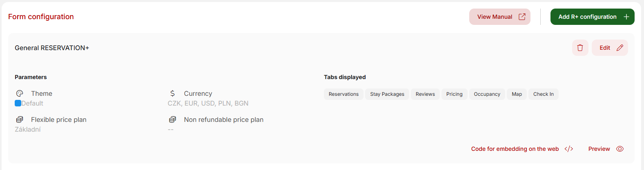
Task: Click the external link icon in View Manual
Action: click(522, 17)
